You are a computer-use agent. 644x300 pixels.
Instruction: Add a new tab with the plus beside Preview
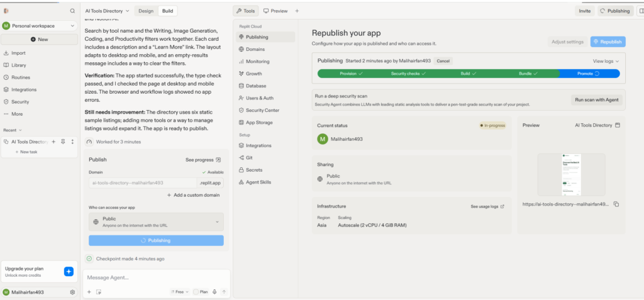(297, 11)
